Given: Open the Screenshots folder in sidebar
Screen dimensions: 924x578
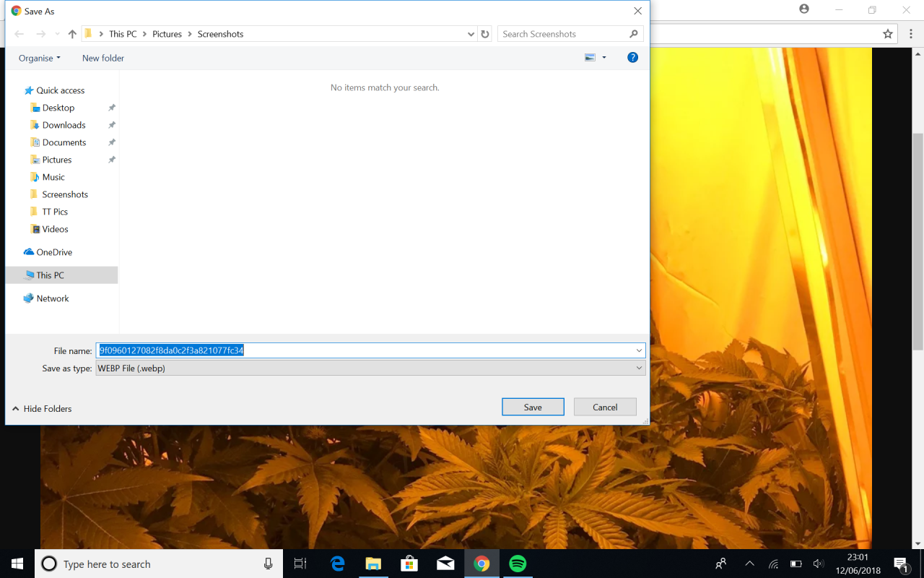Looking at the screenshot, I should pos(65,194).
